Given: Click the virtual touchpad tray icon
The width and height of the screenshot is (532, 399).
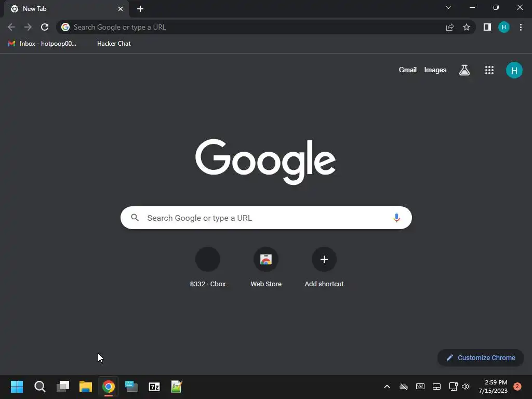Looking at the screenshot, I should pyautogui.click(x=436, y=387).
